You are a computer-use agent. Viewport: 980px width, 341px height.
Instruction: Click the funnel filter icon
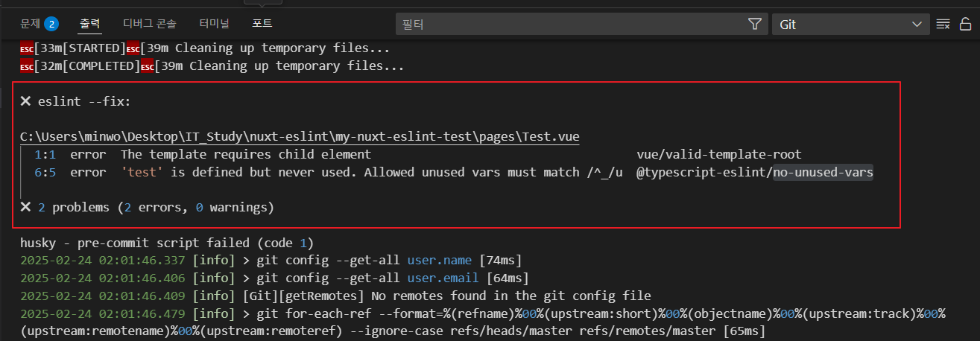pyautogui.click(x=755, y=25)
